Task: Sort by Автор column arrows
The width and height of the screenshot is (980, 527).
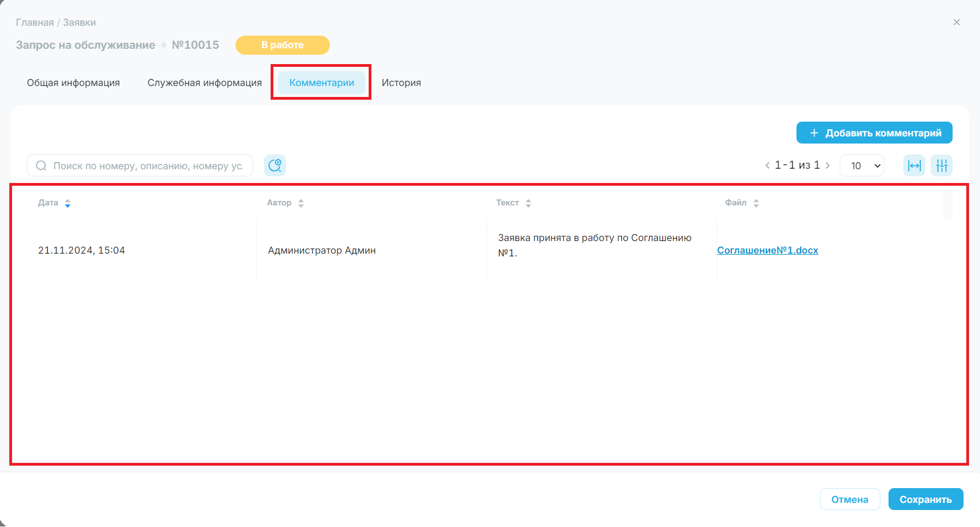Action: click(x=301, y=203)
